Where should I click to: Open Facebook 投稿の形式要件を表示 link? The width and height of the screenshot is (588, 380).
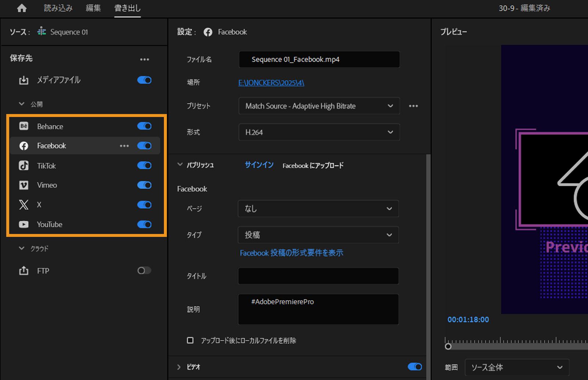[291, 253]
